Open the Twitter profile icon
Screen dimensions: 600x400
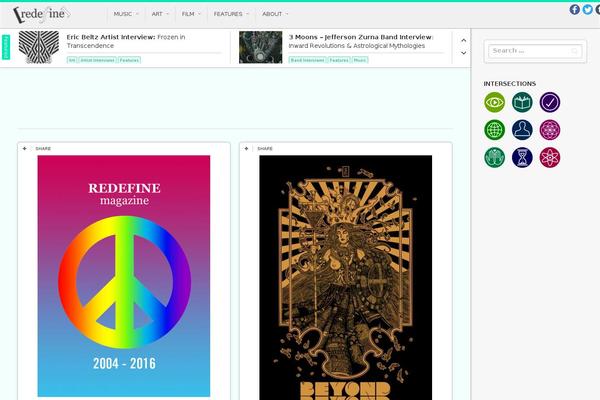pos(587,10)
